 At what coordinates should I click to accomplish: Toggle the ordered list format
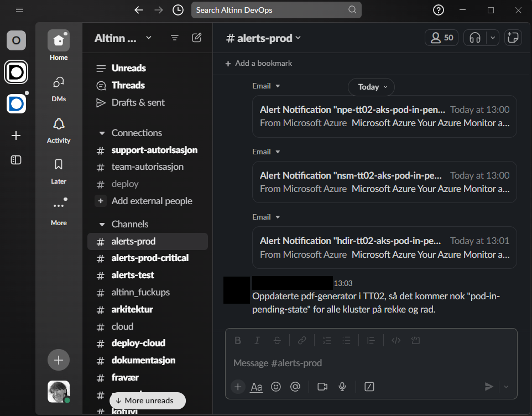point(327,340)
